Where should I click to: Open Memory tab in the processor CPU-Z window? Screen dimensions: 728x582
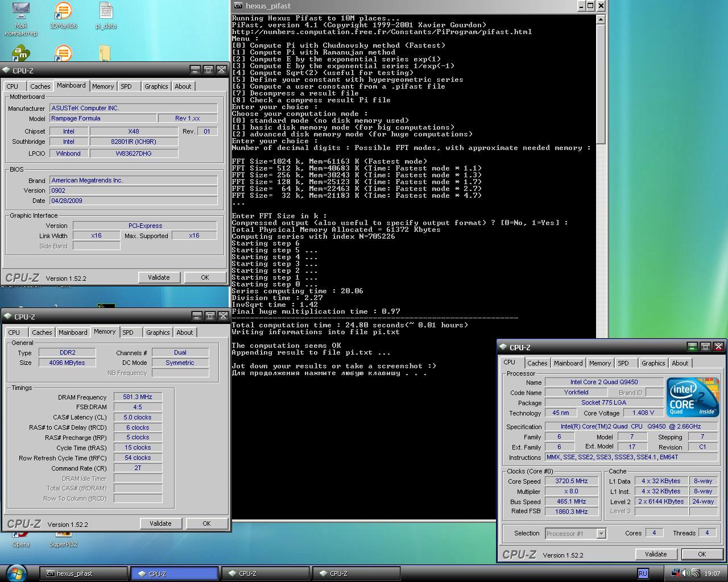click(x=599, y=363)
